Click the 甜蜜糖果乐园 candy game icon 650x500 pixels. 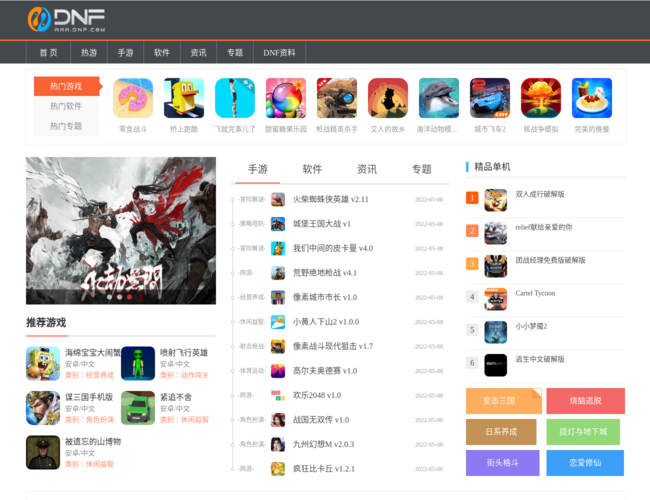coord(286,98)
